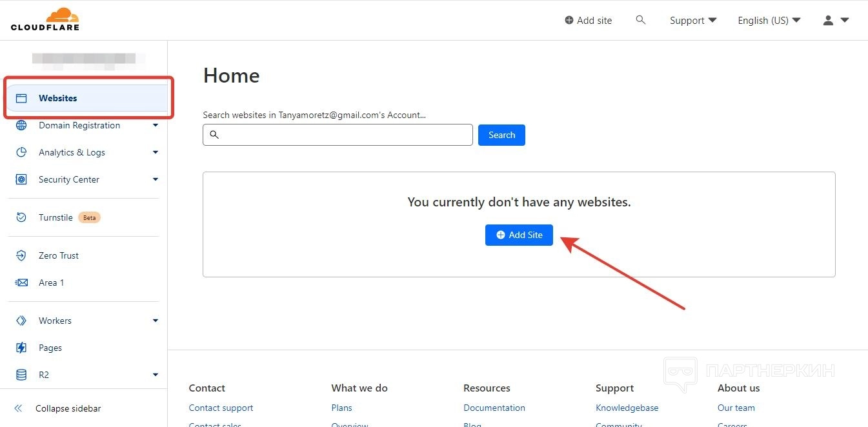Click the Websites window icon in sidebar
Screen dimensions: 868x427
21,98
